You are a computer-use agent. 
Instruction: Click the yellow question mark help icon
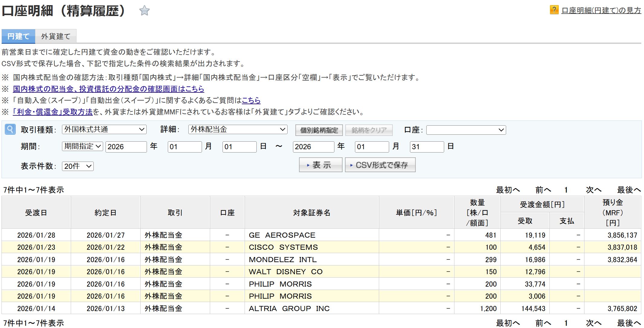point(554,10)
